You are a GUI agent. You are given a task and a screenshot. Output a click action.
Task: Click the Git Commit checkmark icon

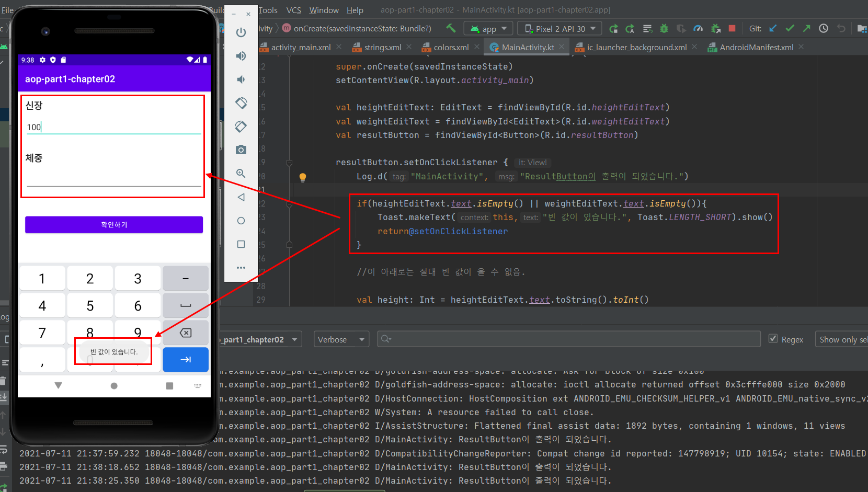(x=790, y=29)
